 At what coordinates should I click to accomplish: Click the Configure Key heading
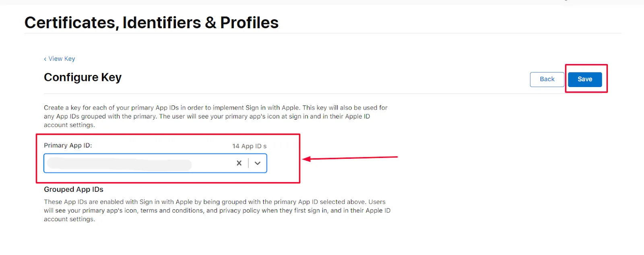83,77
